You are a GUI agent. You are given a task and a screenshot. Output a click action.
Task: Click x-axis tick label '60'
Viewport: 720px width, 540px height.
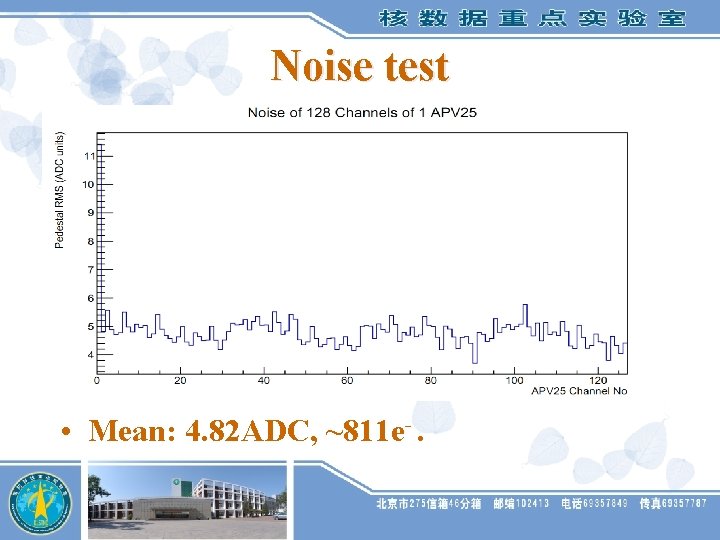(x=347, y=381)
